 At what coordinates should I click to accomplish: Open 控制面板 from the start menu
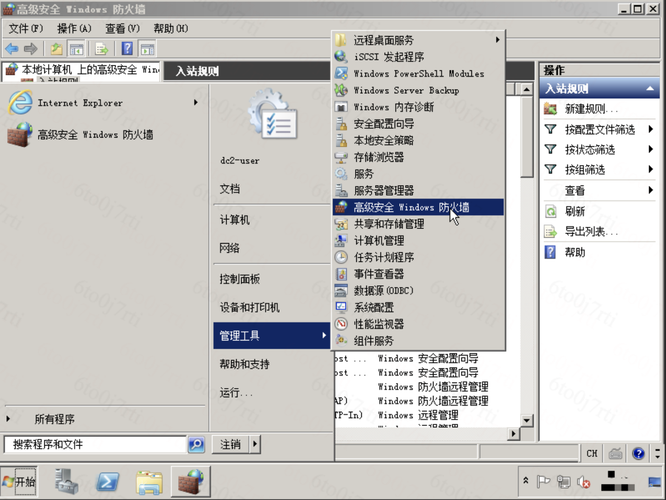coord(271,279)
